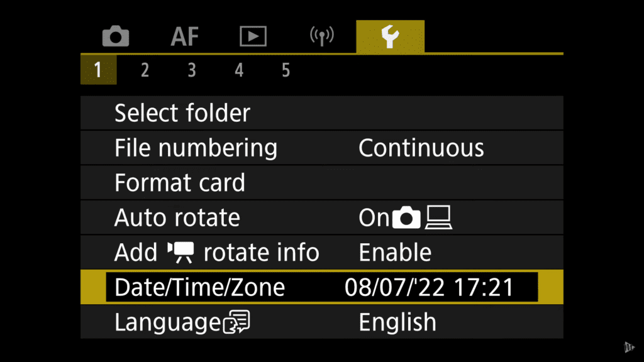The width and height of the screenshot is (644, 362).
Task: Click the speech bubble icon beside Language
Action: tap(236, 321)
